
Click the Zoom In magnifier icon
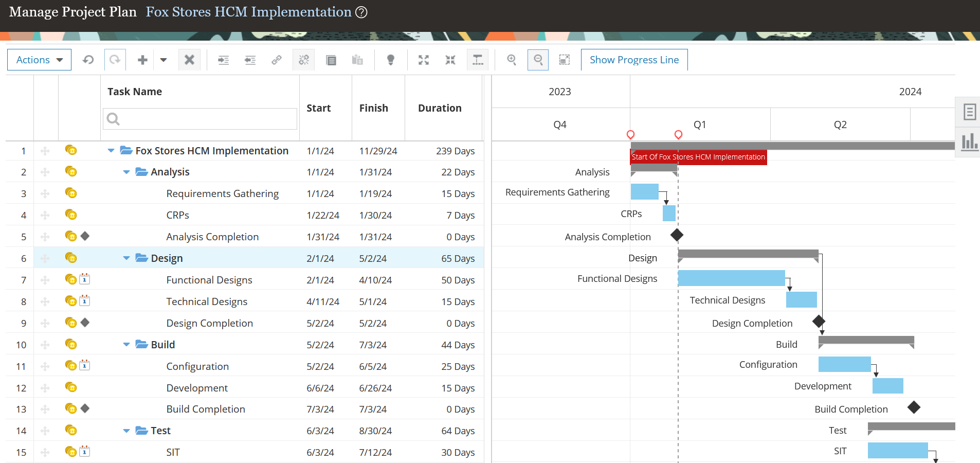pos(512,60)
